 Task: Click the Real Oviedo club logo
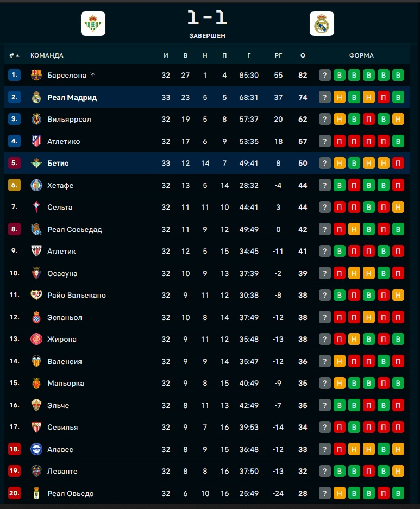[x=36, y=493]
